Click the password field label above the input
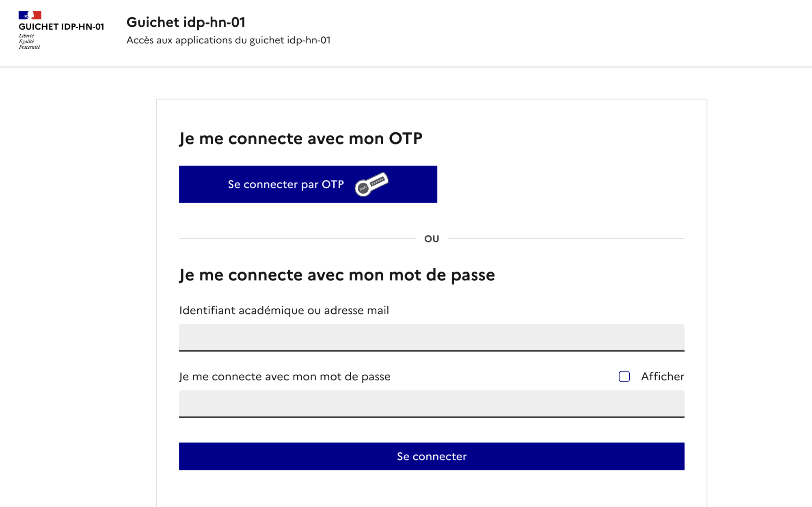The height and width of the screenshot is (507, 812). 285,376
